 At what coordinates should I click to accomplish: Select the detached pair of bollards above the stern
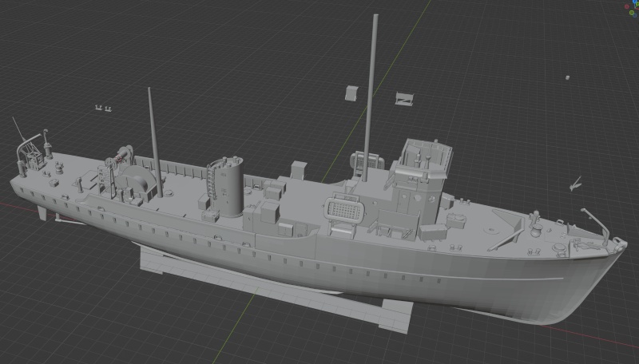104,108
